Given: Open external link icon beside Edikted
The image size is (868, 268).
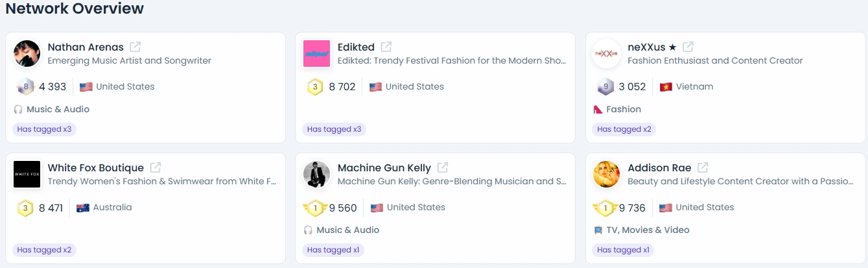Looking at the screenshot, I should click(386, 47).
